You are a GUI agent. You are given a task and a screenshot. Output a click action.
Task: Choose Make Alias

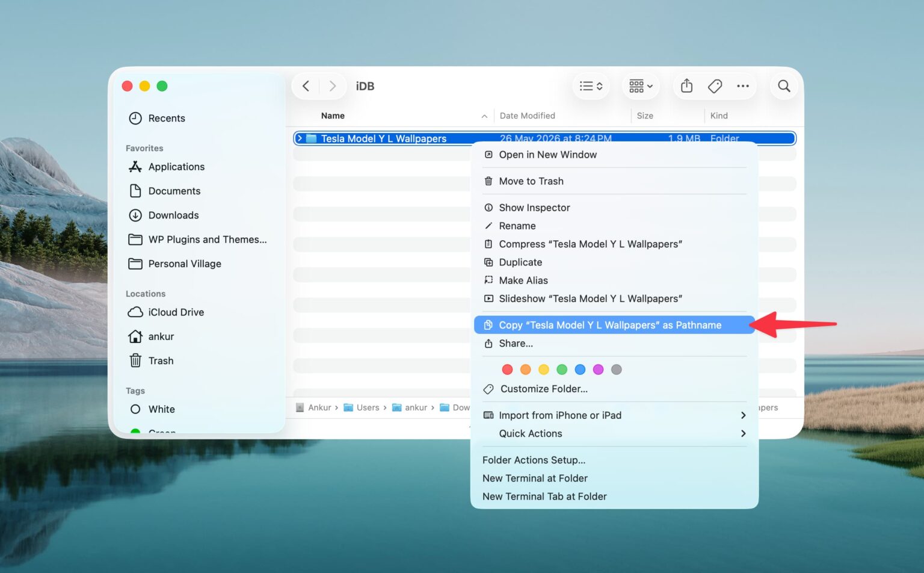point(614,280)
